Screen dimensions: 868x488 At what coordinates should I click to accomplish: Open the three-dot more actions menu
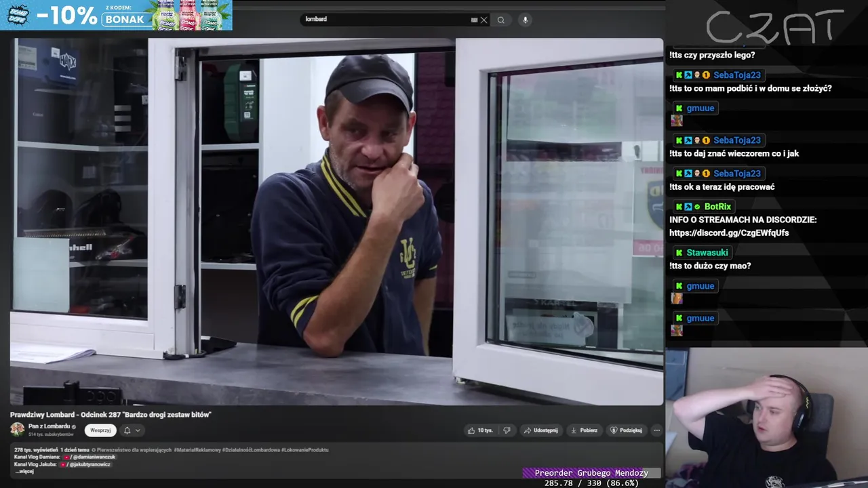point(656,430)
